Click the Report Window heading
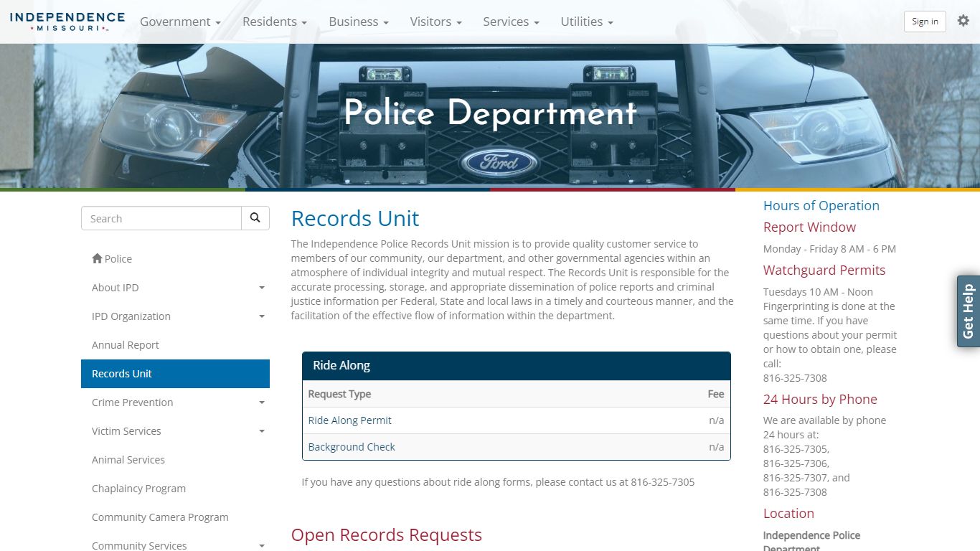980x551 pixels. coord(809,227)
